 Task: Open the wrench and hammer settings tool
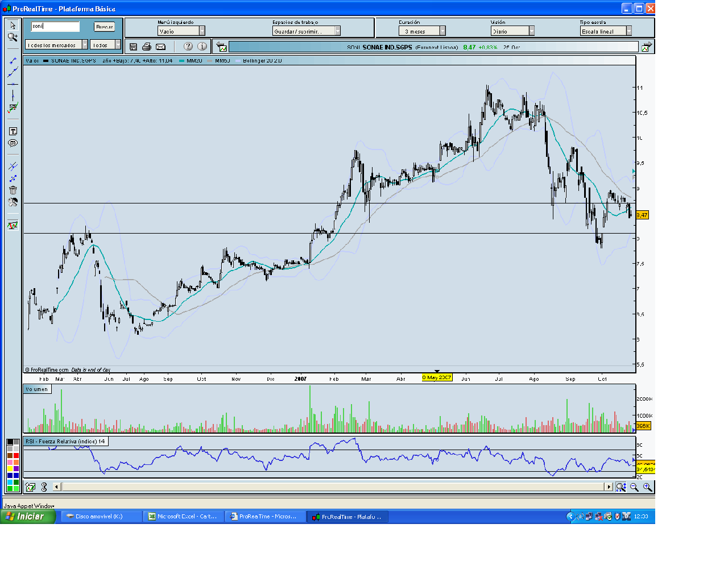point(13,202)
